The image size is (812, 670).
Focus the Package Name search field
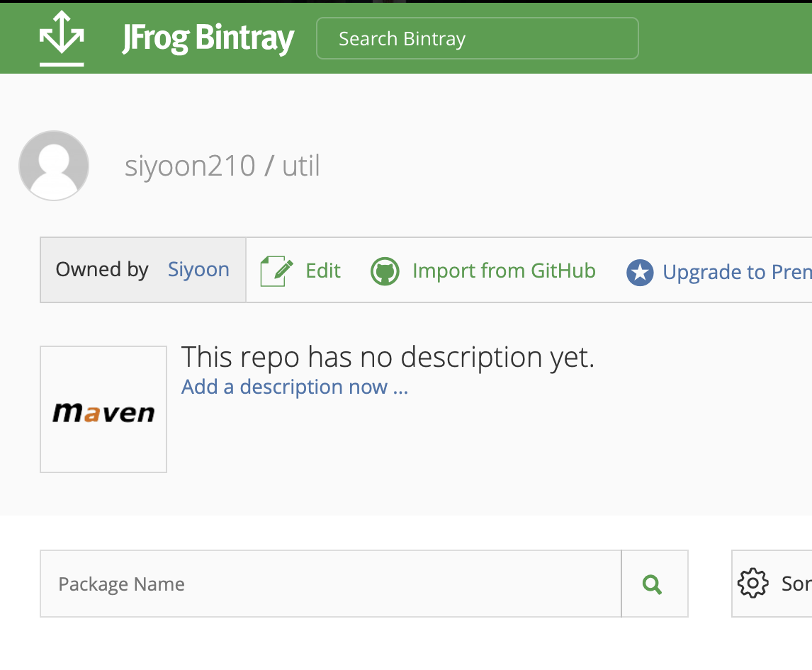330,584
